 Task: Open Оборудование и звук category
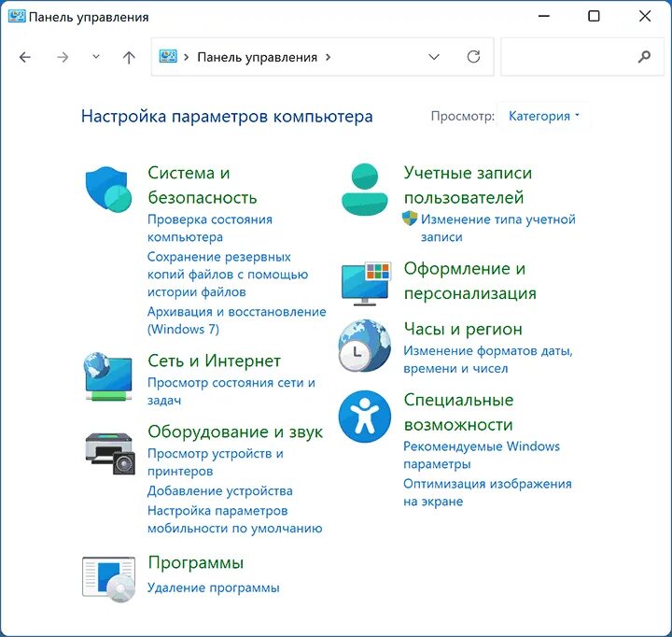click(235, 432)
